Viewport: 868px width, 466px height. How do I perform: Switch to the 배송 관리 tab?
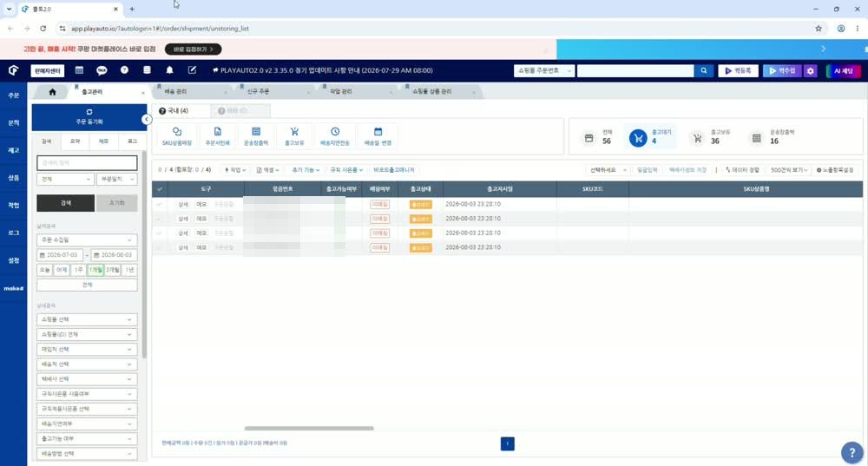(x=175, y=91)
